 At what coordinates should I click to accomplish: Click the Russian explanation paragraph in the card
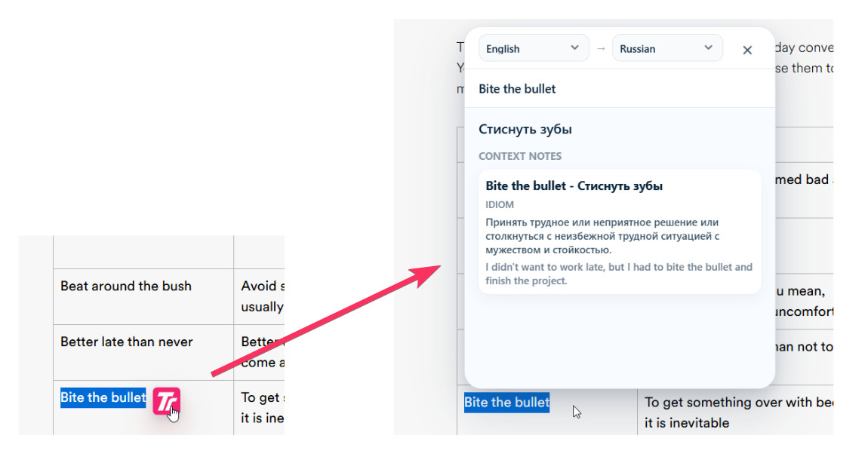click(x=602, y=236)
